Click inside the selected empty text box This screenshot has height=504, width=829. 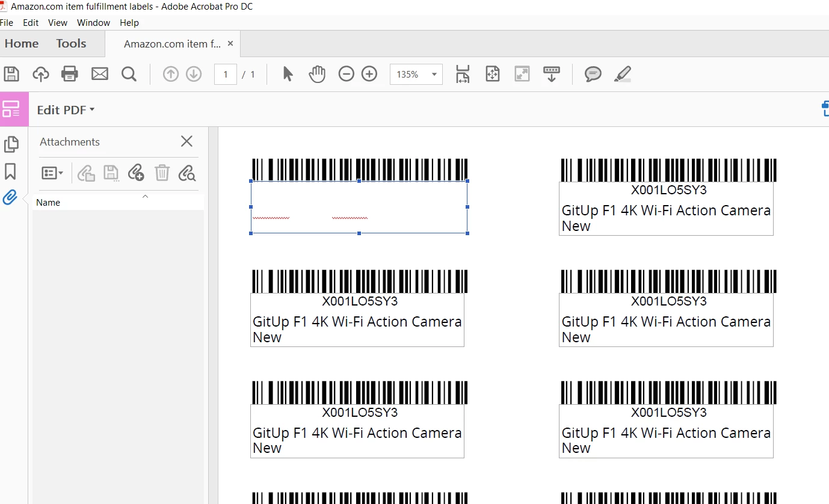(359, 207)
